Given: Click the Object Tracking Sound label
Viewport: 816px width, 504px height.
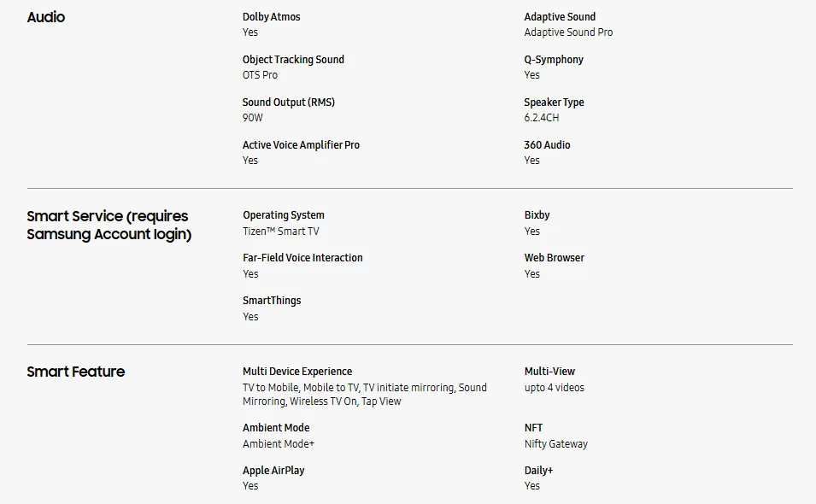Looking at the screenshot, I should [293, 59].
